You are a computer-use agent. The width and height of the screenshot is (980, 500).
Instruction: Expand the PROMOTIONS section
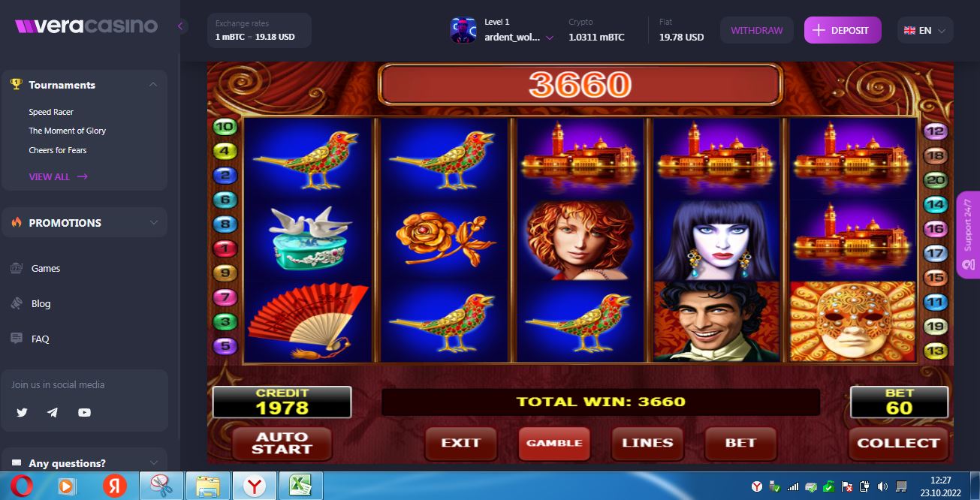tap(153, 223)
